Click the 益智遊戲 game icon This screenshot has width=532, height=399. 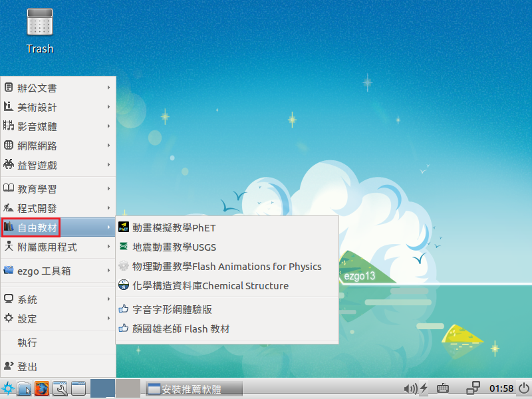pyautogui.click(x=9, y=164)
